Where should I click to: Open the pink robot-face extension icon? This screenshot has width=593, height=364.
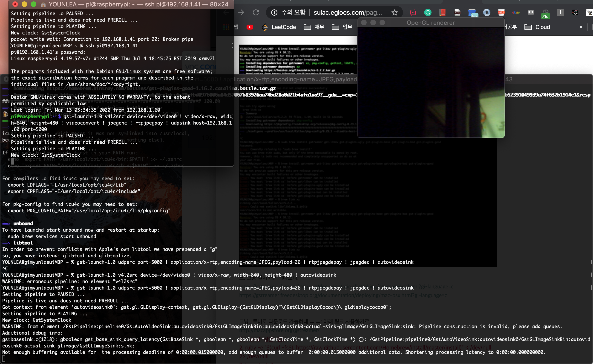coord(413,12)
